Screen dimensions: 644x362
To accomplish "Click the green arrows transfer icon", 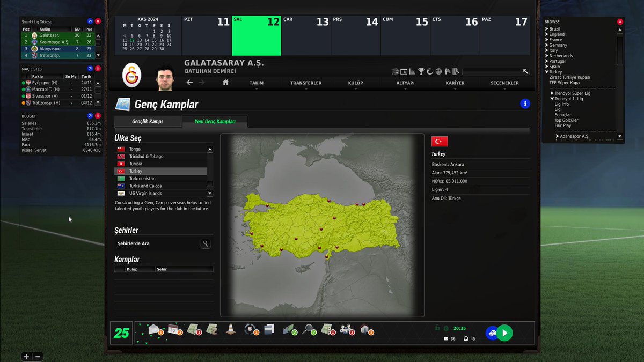I will [x=289, y=329].
